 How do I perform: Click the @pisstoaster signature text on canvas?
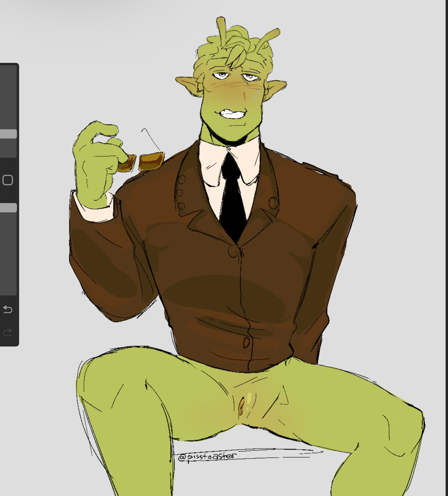point(207,456)
